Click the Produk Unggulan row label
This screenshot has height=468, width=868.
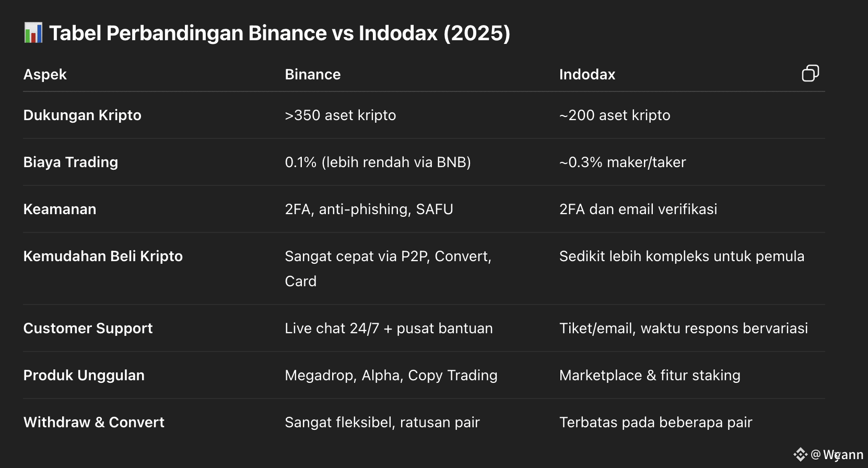(x=84, y=375)
